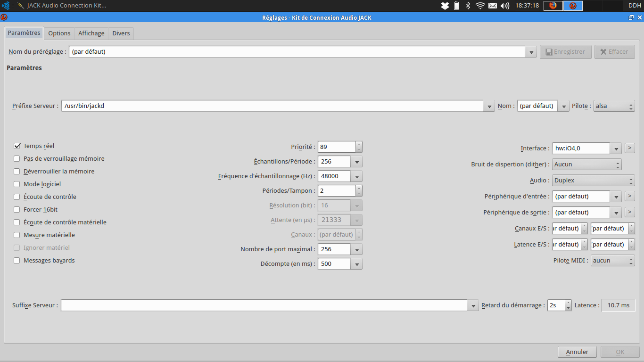
Task: Switch to the Firefox window in the panel
Action: tap(553, 6)
